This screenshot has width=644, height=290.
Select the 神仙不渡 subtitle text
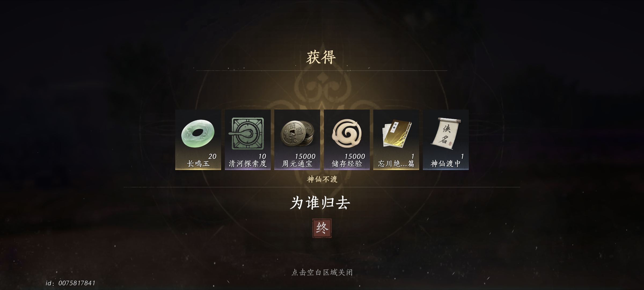coord(322,179)
